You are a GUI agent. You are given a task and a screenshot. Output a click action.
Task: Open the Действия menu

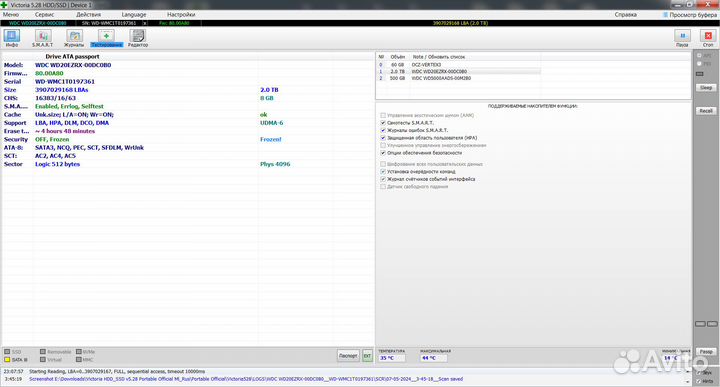(88, 15)
